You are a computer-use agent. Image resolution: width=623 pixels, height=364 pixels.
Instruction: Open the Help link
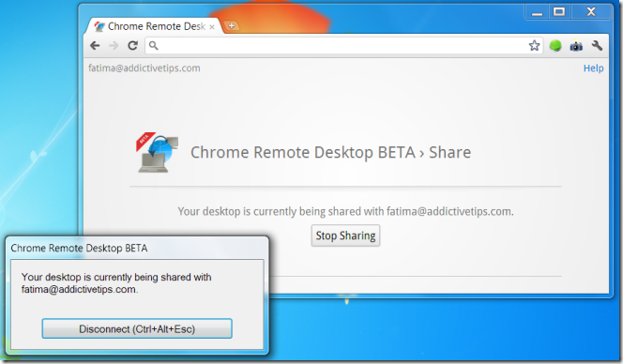tap(593, 68)
